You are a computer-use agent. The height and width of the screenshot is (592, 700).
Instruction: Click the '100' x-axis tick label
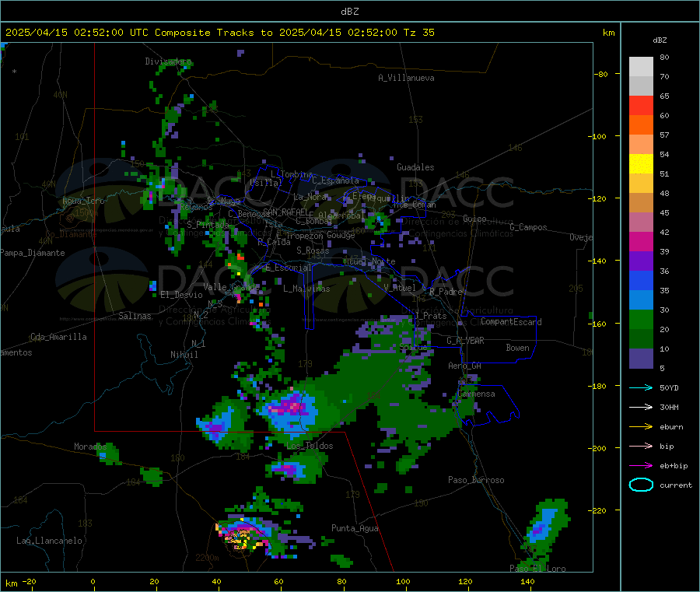pos(403,581)
